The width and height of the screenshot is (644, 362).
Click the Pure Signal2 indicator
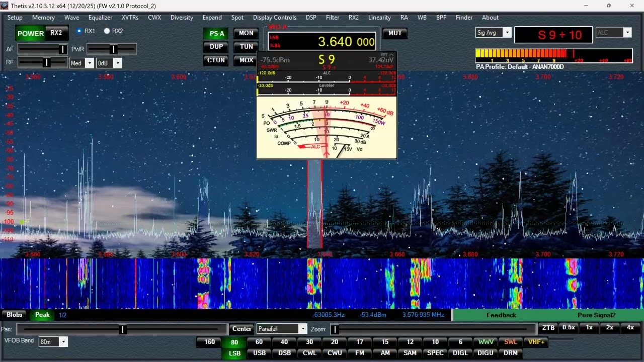[x=597, y=315]
